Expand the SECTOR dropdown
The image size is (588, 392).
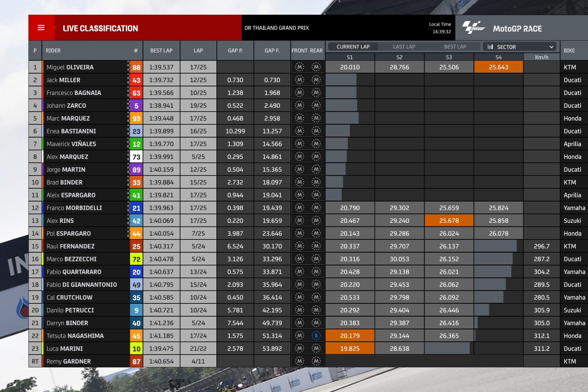pos(551,47)
